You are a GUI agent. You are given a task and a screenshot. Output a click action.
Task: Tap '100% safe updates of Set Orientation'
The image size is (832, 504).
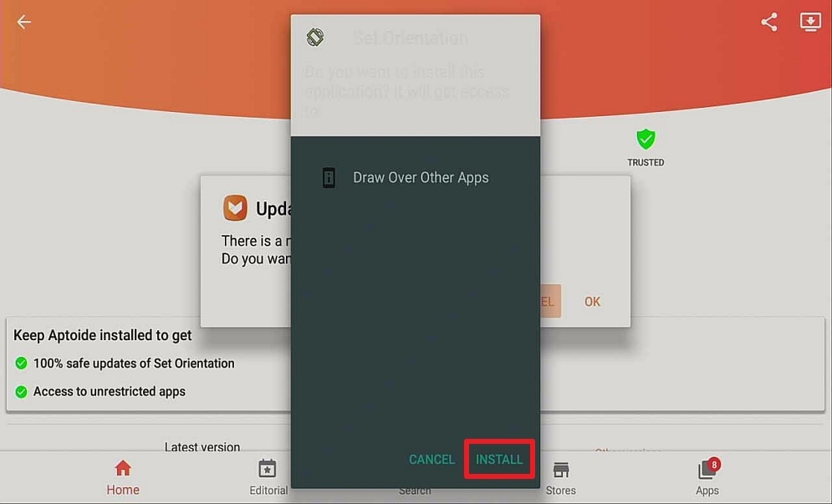134,364
